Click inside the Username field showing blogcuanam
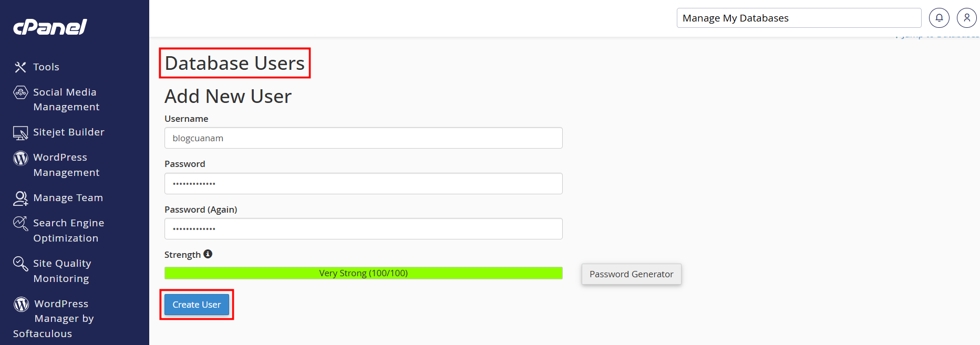 coord(363,138)
